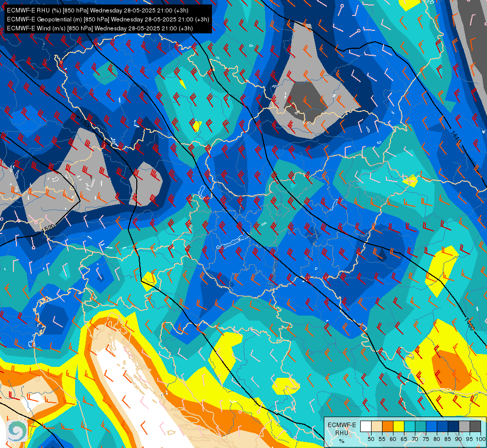
Task: Select the RHU (%) 850 hPa title line
Action: pyautogui.click(x=97, y=10)
